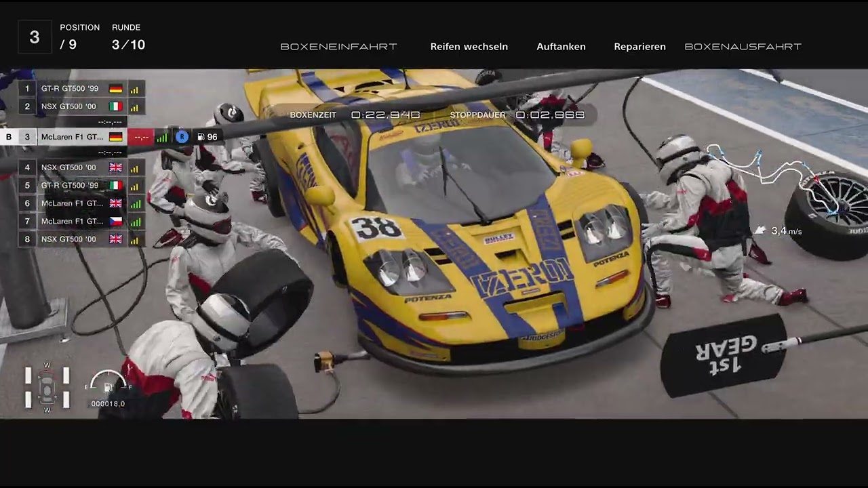Click the Czech flag in McLaren F1 row 7
This screenshot has height=488, width=868.
[115, 221]
